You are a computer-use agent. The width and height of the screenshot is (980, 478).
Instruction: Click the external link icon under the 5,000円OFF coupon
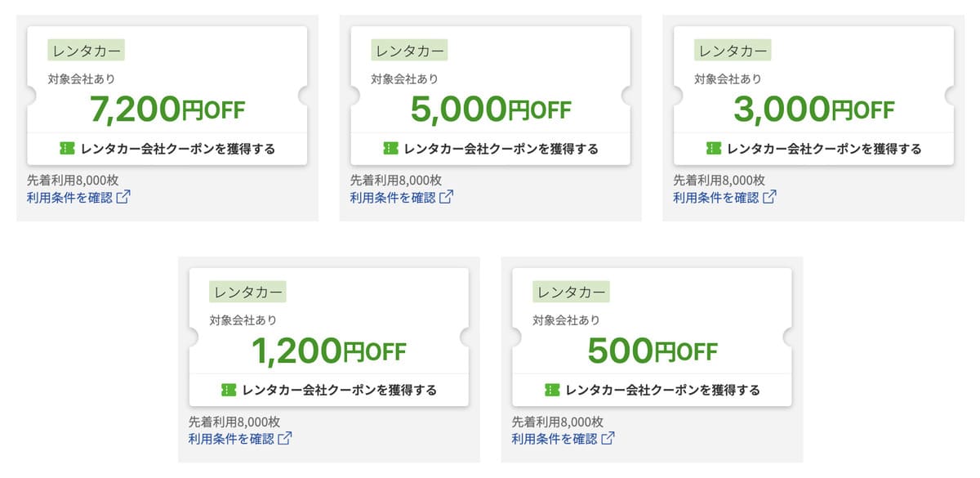pos(447,198)
